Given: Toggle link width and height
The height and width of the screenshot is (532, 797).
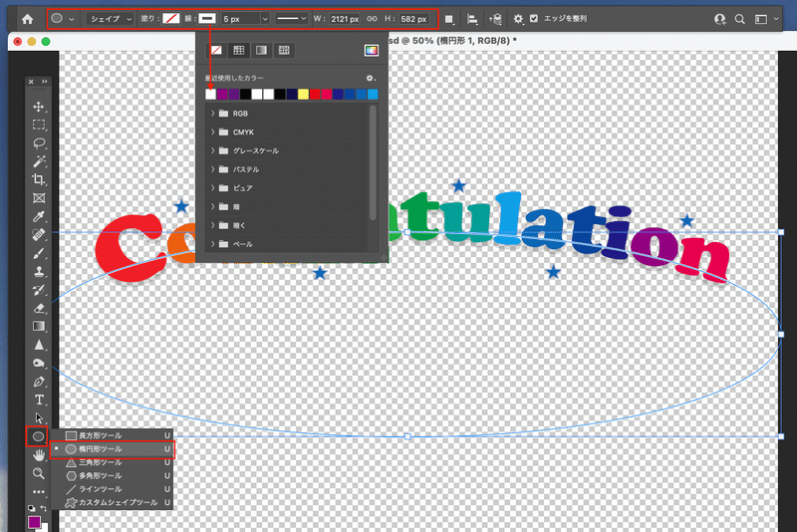Looking at the screenshot, I should [x=372, y=19].
